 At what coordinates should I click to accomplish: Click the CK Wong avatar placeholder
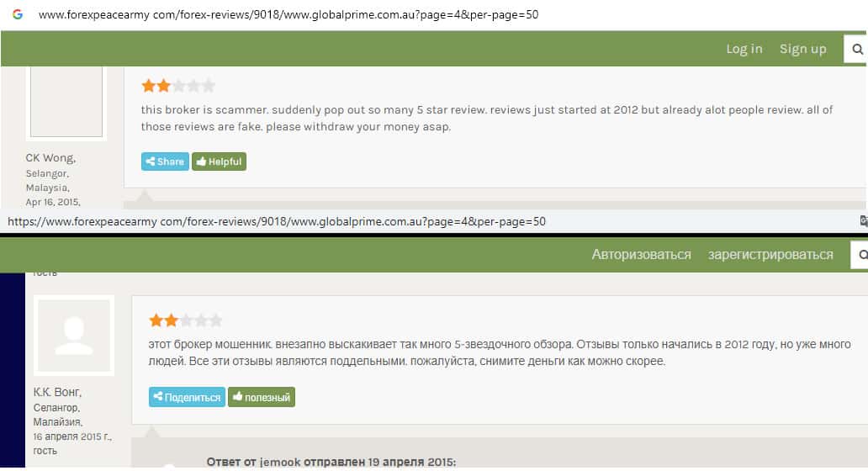click(x=66, y=102)
